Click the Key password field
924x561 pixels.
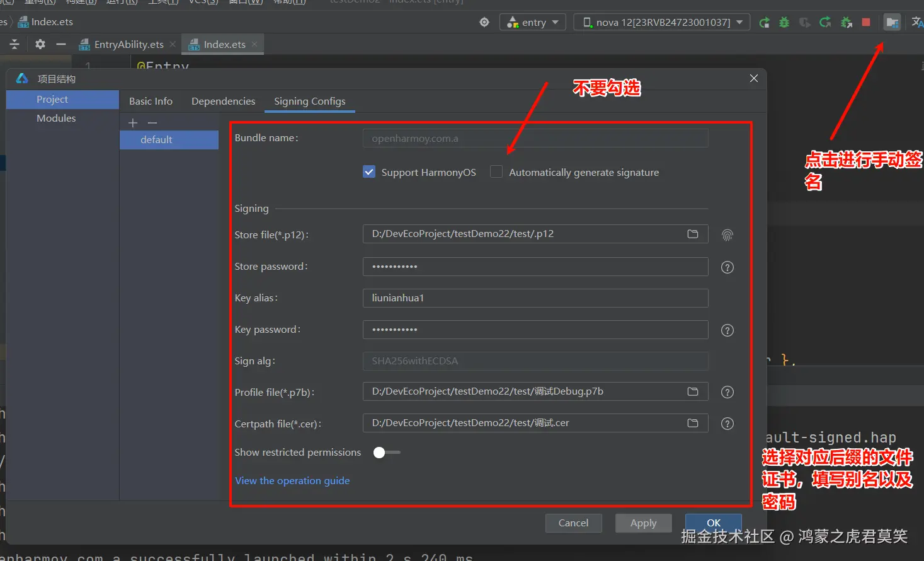coord(535,330)
